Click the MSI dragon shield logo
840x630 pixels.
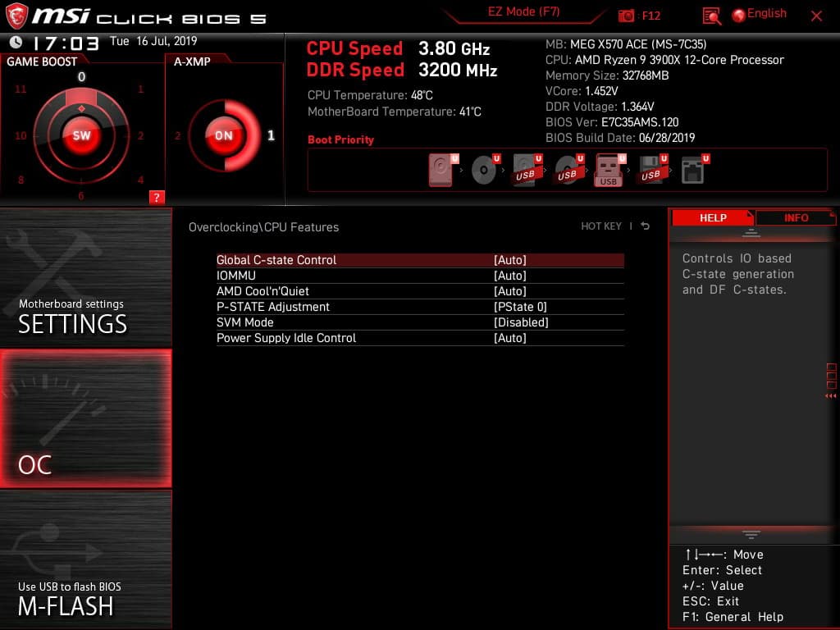[x=16, y=16]
